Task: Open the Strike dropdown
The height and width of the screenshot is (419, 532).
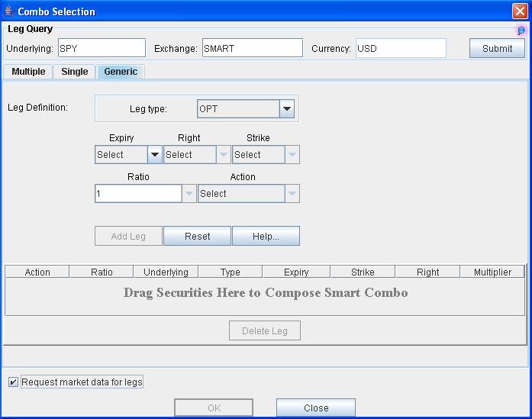Action: pyautogui.click(x=292, y=155)
